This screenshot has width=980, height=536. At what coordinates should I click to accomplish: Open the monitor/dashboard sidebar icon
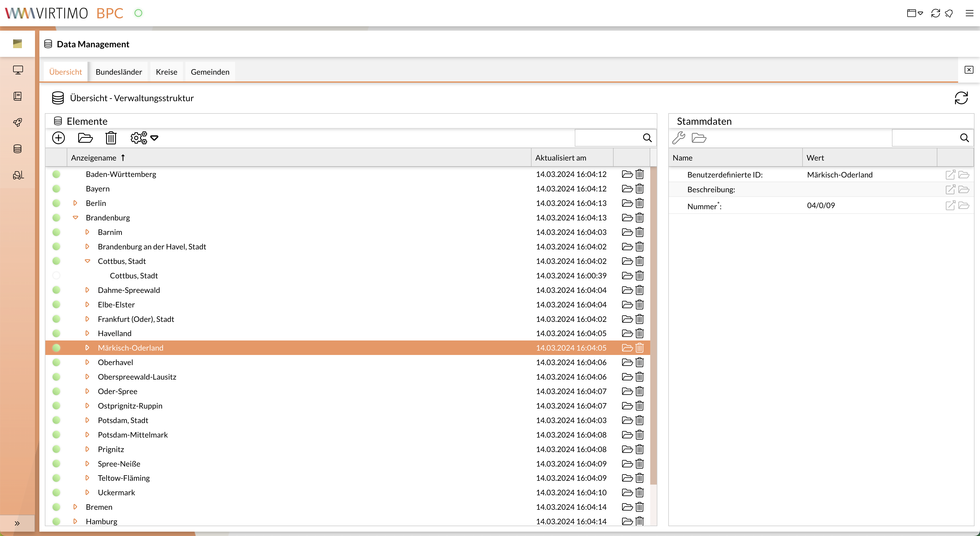coord(17,70)
